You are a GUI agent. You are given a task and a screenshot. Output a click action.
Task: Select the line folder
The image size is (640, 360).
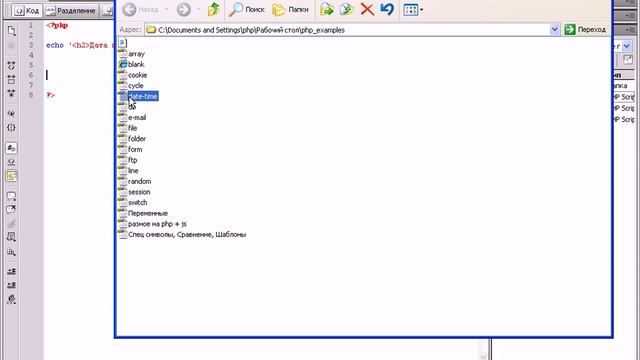coord(128,171)
